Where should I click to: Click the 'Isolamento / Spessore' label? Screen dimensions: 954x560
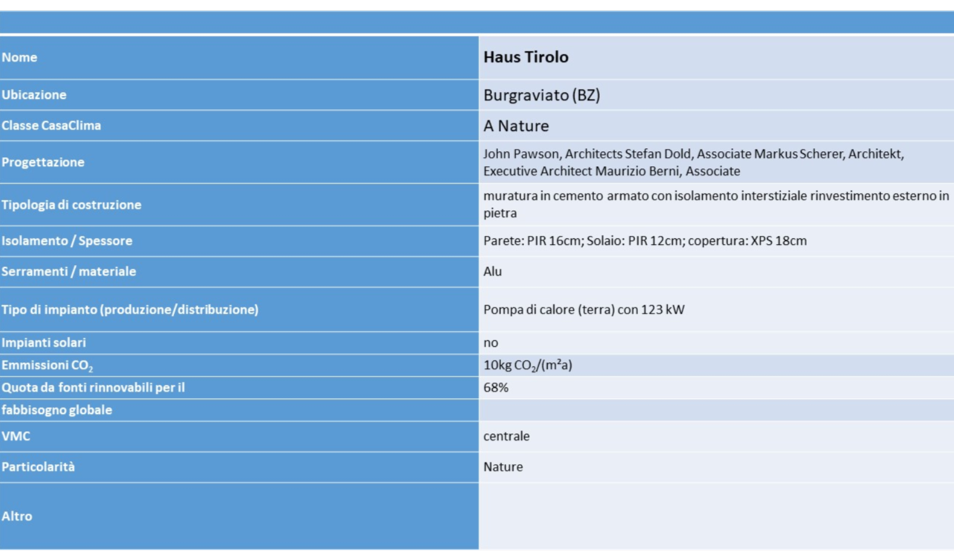tap(67, 241)
